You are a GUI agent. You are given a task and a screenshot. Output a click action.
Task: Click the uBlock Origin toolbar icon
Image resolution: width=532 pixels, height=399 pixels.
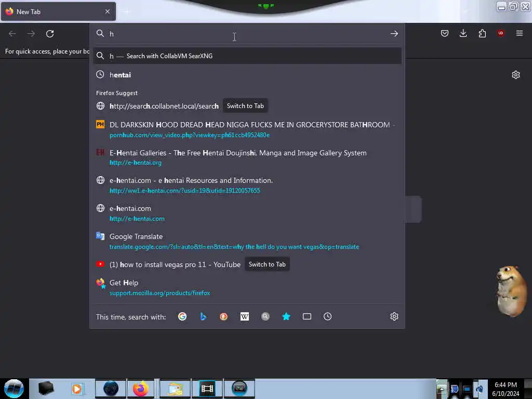pyautogui.click(x=501, y=33)
